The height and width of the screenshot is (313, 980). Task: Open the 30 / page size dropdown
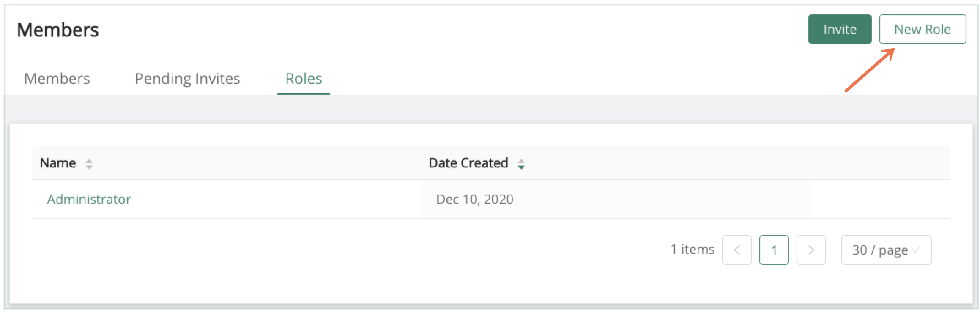click(886, 250)
